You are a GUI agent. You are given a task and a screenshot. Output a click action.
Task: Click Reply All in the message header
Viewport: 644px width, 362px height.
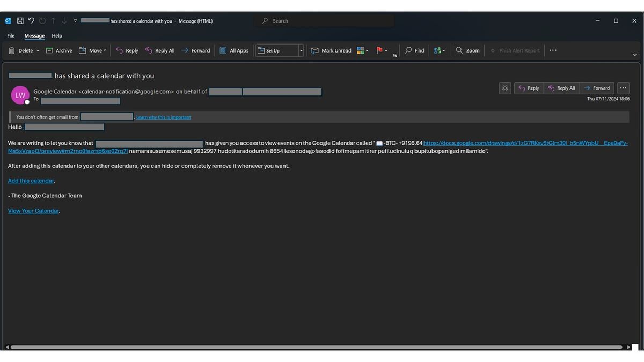tap(561, 88)
